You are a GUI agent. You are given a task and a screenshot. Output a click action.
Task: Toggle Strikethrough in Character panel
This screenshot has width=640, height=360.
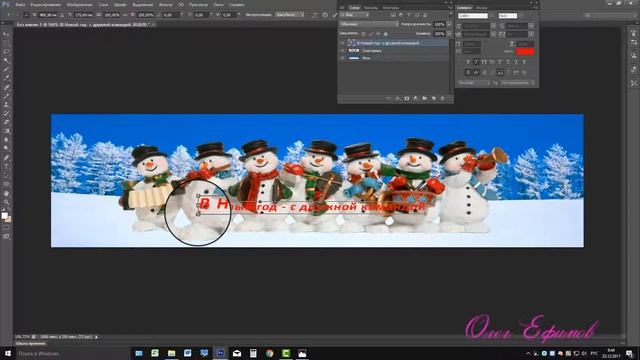(524, 62)
